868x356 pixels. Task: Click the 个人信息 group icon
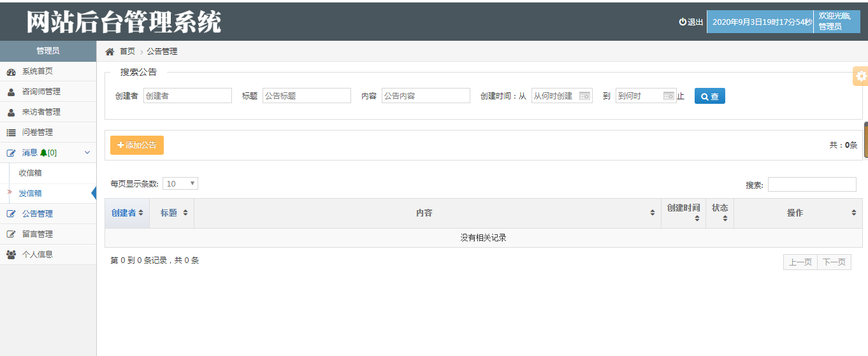pyautogui.click(x=11, y=255)
